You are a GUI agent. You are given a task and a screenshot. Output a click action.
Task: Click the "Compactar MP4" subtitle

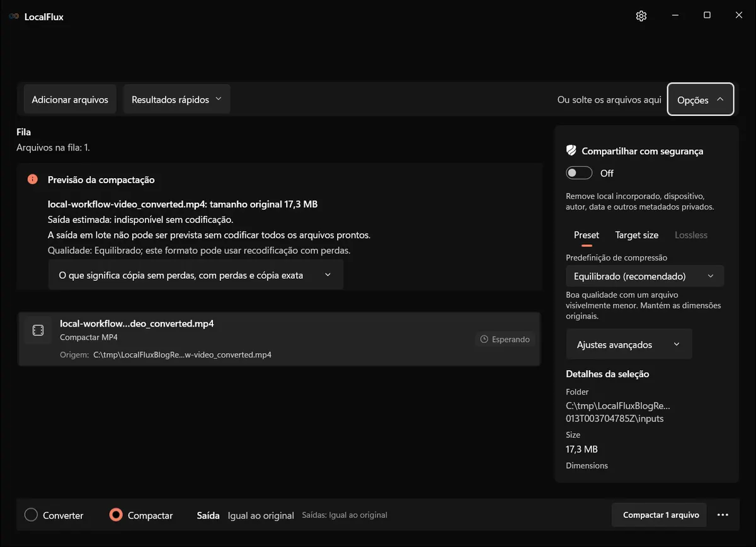pyautogui.click(x=89, y=337)
